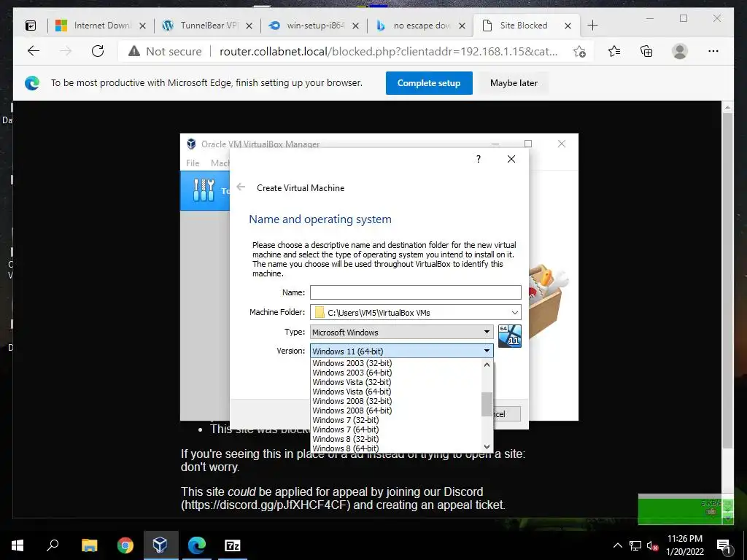Click the Not secure warning icon
This screenshot has height=560, width=747.
(x=134, y=51)
